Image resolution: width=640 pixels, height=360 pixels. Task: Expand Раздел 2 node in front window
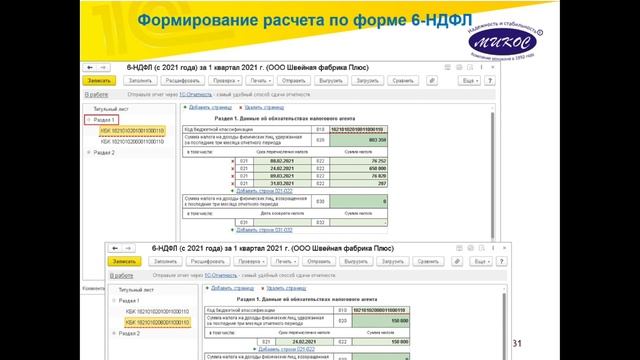click(x=114, y=333)
